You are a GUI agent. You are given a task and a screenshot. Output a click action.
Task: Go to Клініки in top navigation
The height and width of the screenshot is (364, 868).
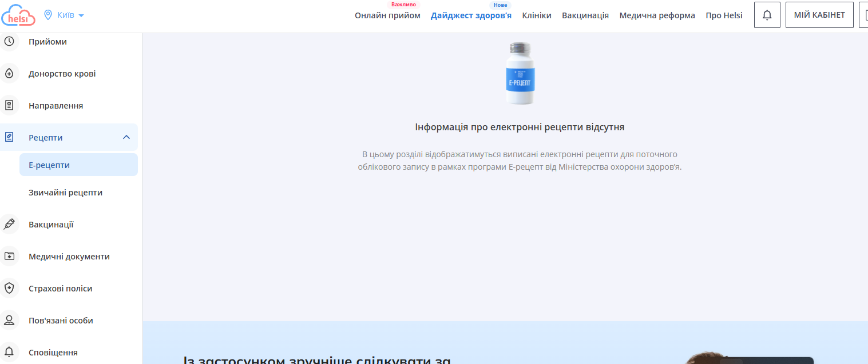537,15
